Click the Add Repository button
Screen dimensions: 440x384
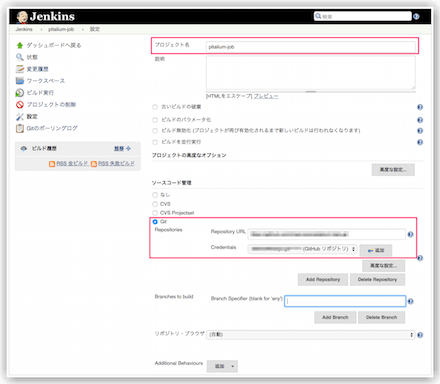click(323, 280)
